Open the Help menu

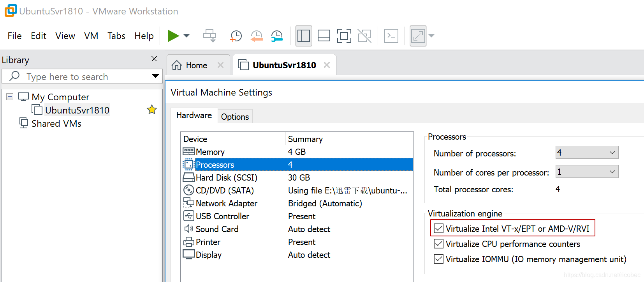pos(144,36)
